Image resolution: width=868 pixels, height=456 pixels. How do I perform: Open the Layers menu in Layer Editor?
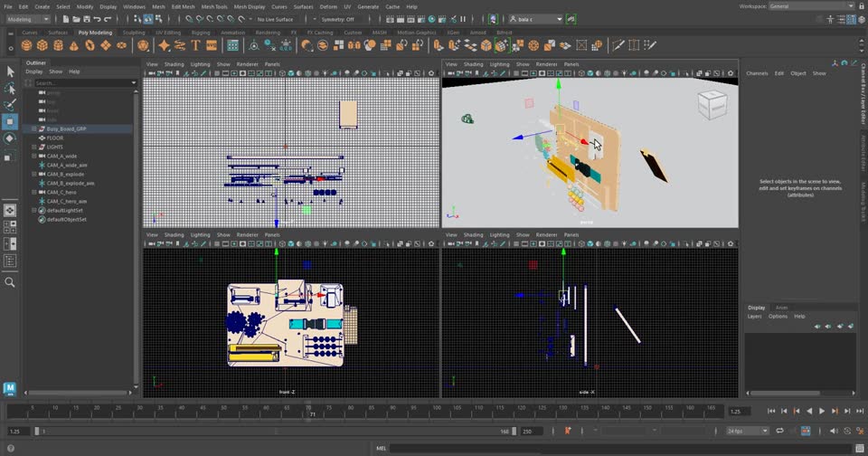pos(754,317)
